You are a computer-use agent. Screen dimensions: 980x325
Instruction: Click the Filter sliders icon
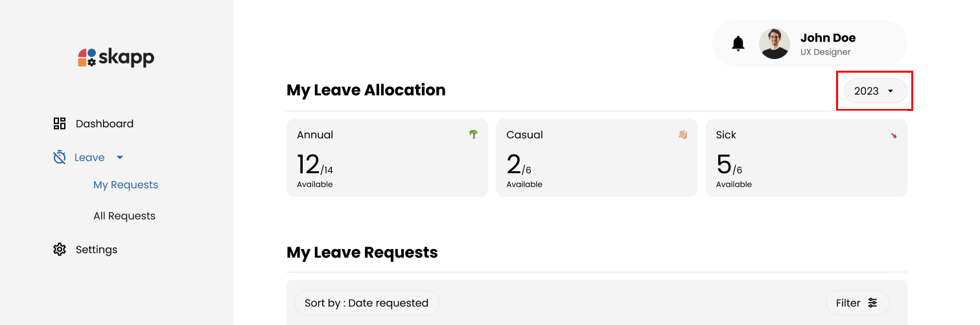pyautogui.click(x=872, y=302)
